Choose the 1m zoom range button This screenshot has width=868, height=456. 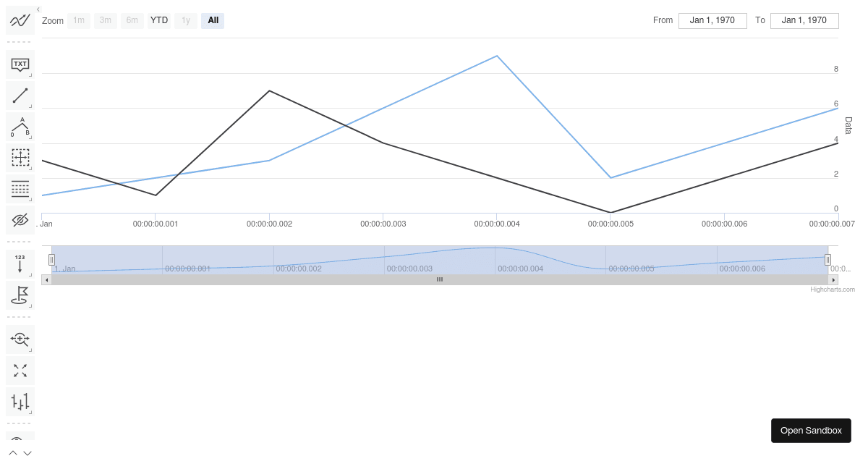[79, 20]
